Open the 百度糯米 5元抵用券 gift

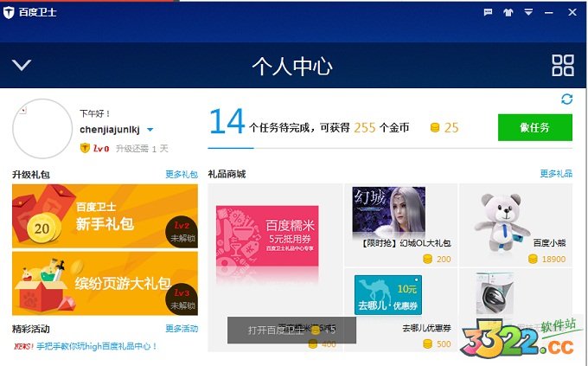pos(267,235)
